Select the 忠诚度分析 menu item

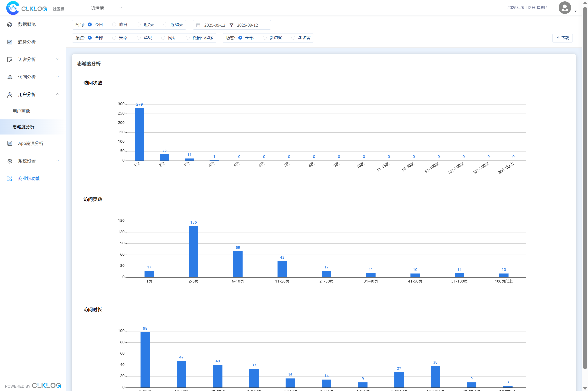[x=24, y=127]
